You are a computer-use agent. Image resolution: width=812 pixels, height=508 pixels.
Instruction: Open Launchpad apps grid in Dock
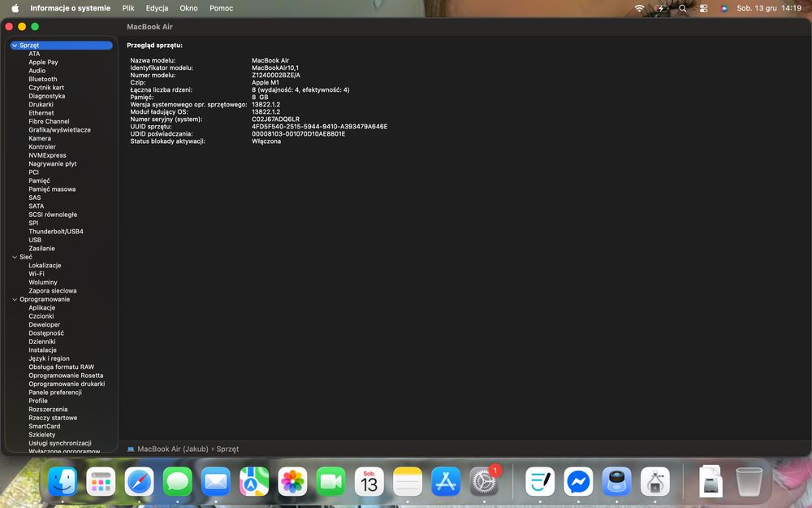(101, 481)
